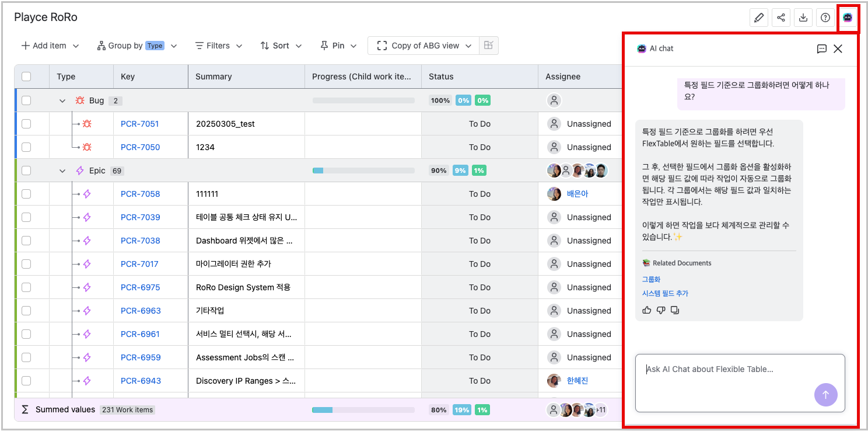Check the select-all checkbox in the header
This screenshot has width=868, height=431.
[26, 77]
